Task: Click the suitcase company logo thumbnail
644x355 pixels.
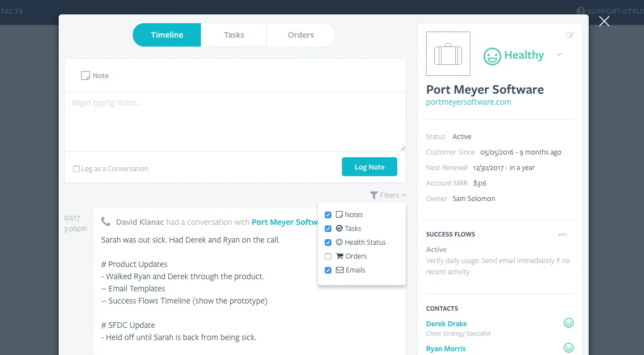Action: [x=448, y=54]
